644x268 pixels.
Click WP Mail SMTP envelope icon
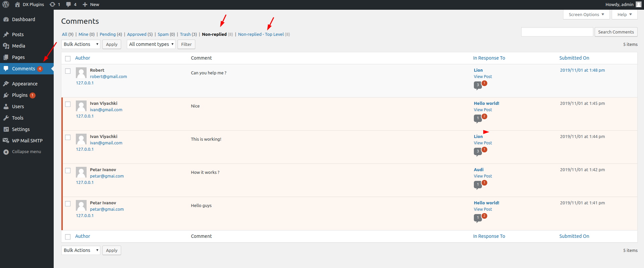click(x=6, y=141)
